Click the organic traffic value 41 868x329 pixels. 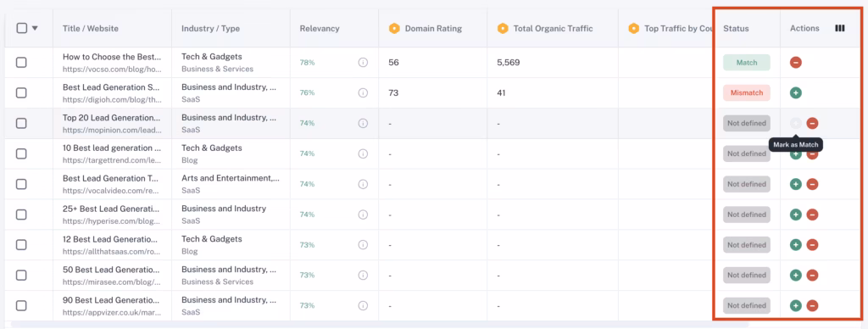(502, 93)
